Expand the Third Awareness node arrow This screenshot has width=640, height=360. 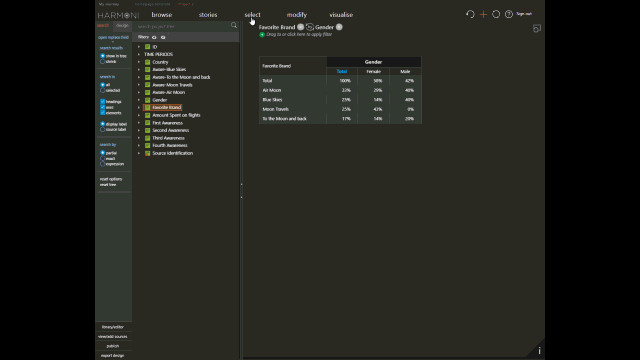pos(139,138)
